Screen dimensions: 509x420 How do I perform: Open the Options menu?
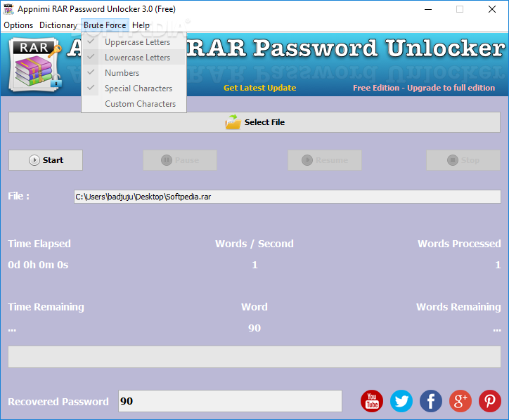pos(18,25)
